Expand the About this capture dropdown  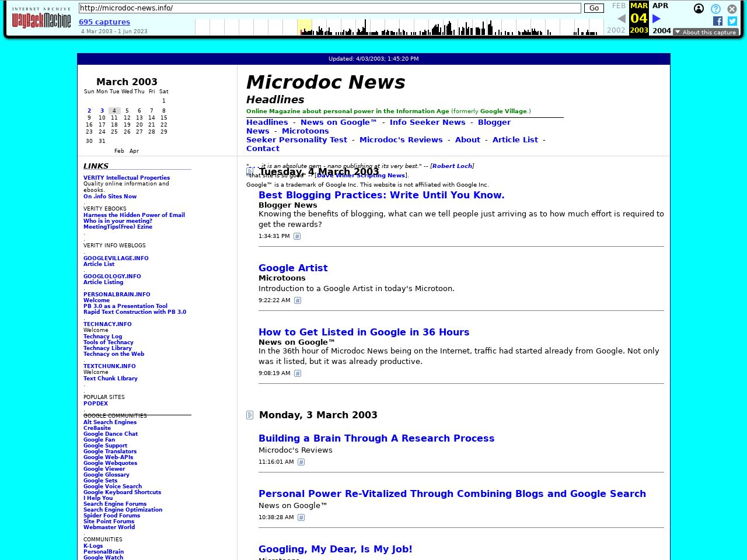click(706, 32)
